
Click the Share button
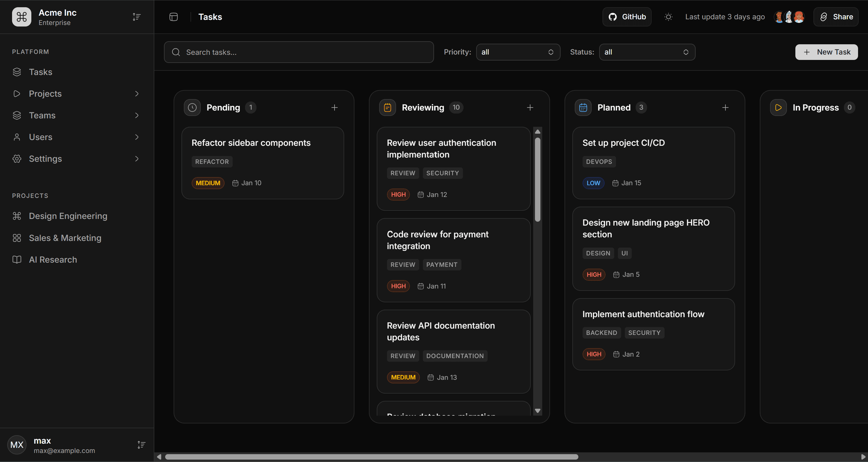836,17
